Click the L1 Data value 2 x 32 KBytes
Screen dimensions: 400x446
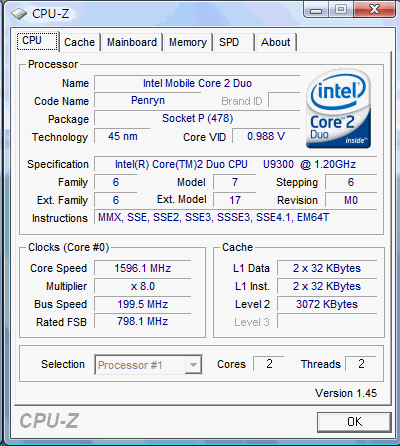point(327,268)
